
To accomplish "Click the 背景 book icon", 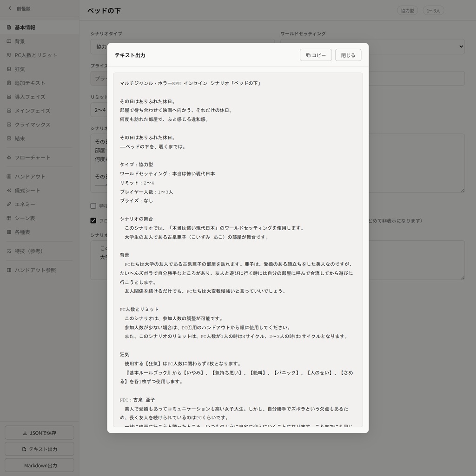I will click(9, 41).
